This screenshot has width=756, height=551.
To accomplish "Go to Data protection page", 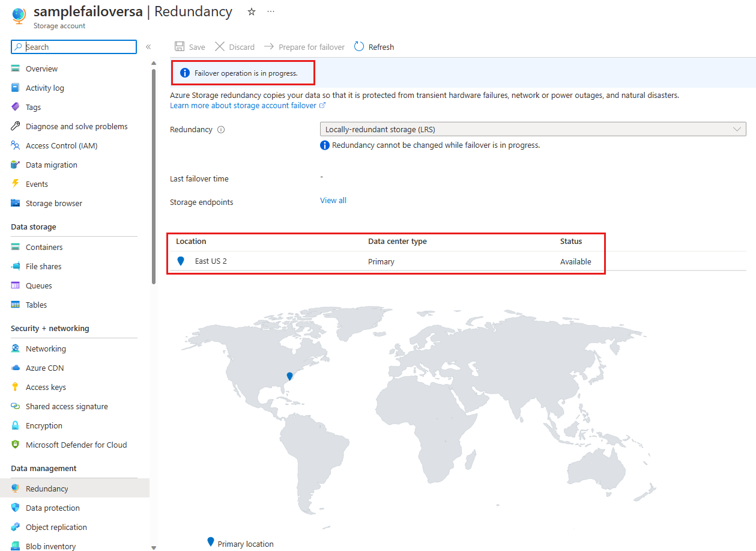I will tap(52, 508).
